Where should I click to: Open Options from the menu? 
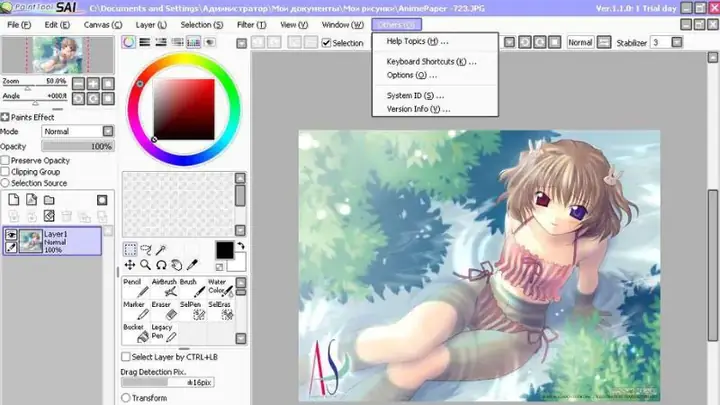(x=435, y=75)
